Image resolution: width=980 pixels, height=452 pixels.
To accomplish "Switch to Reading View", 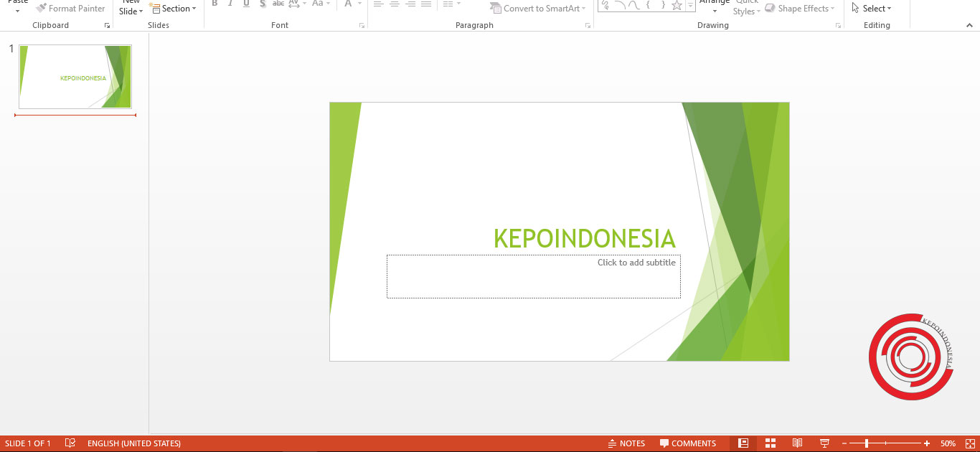I will point(797,443).
